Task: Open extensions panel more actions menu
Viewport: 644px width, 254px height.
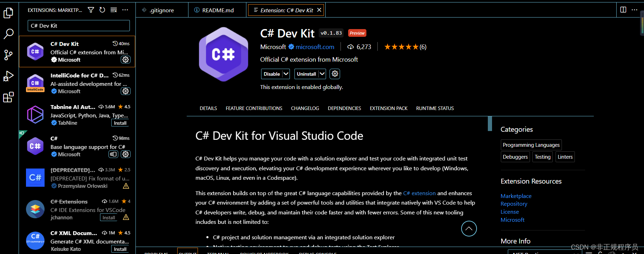Action: point(125,10)
